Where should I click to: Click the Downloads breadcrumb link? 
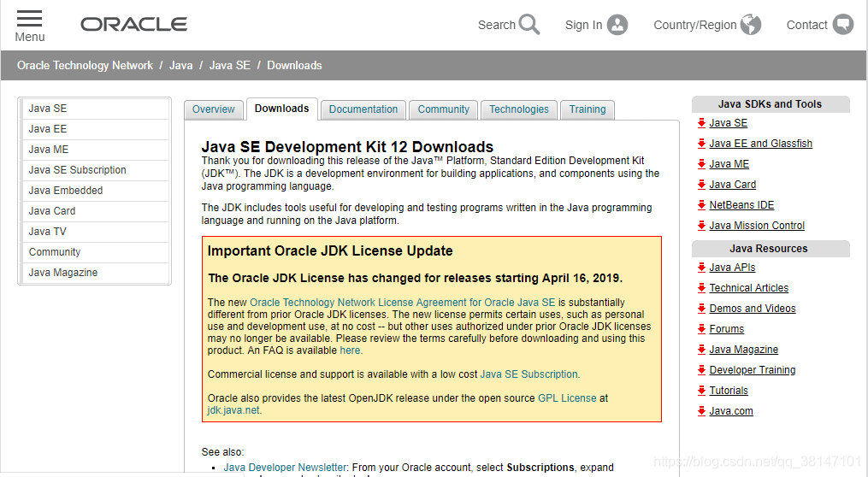point(294,65)
